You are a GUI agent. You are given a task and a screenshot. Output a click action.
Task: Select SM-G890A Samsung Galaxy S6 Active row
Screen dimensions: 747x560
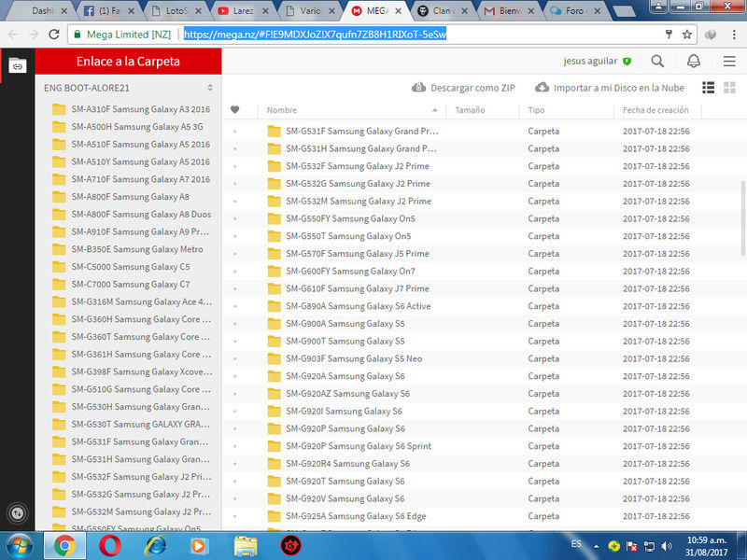pos(484,306)
